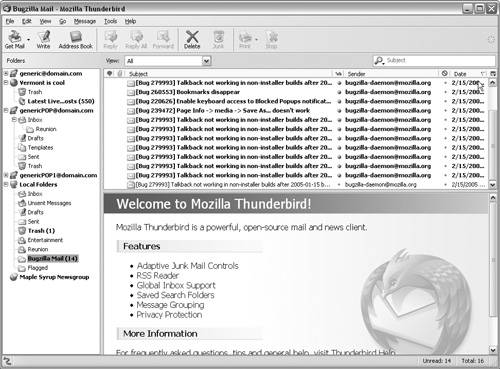Select the Bugzilla Mail folder
The image size is (500, 369).
pyautogui.click(x=53, y=258)
